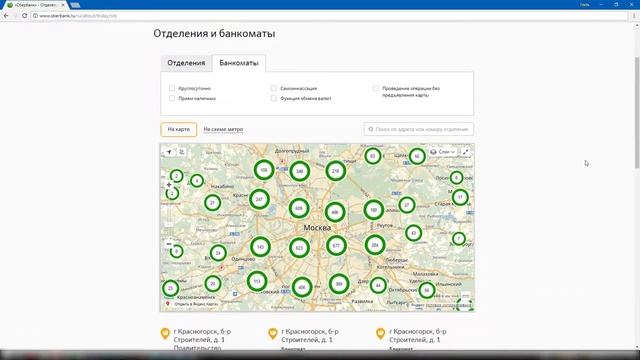
Task: Click the ATM cluster marker labeled 113
Action: coord(257,281)
